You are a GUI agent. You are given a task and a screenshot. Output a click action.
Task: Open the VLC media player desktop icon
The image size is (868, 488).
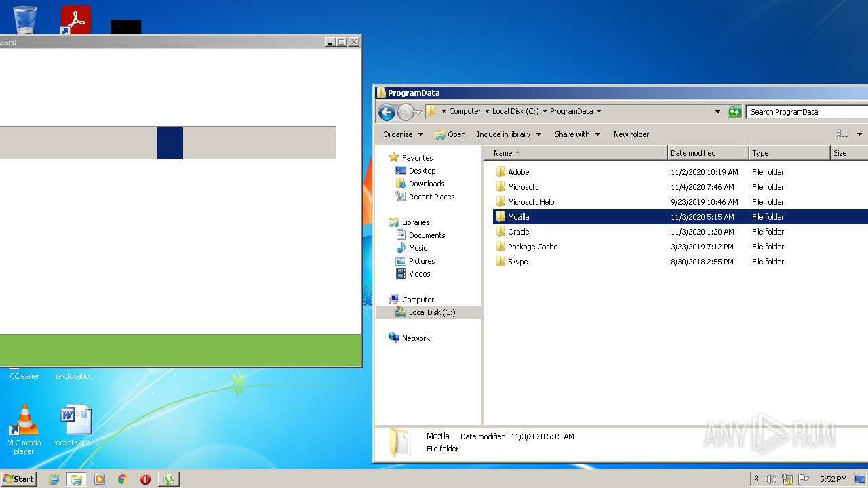(24, 430)
